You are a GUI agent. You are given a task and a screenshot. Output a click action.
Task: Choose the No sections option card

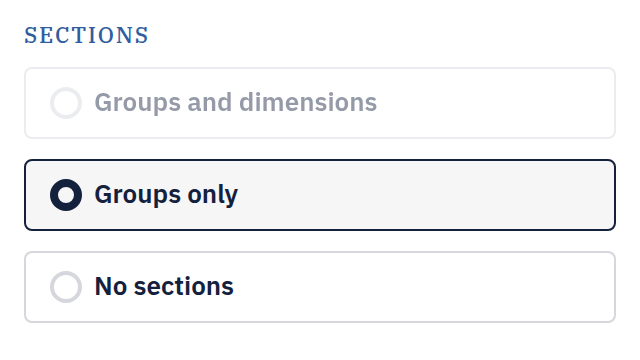click(x=320, y=287)
